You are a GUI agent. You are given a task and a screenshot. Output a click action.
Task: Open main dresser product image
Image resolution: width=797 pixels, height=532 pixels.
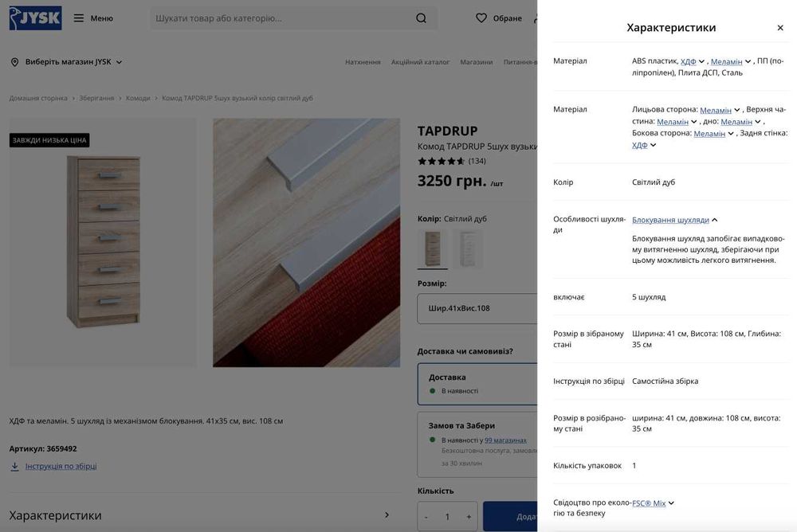(x=103, y=242)
